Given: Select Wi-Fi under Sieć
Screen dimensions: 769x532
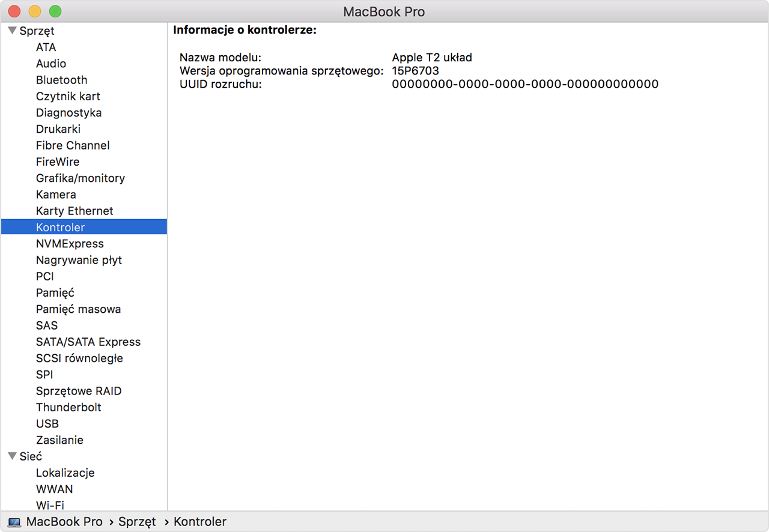Looking at the screenshot, I should [x=50, y=505].
